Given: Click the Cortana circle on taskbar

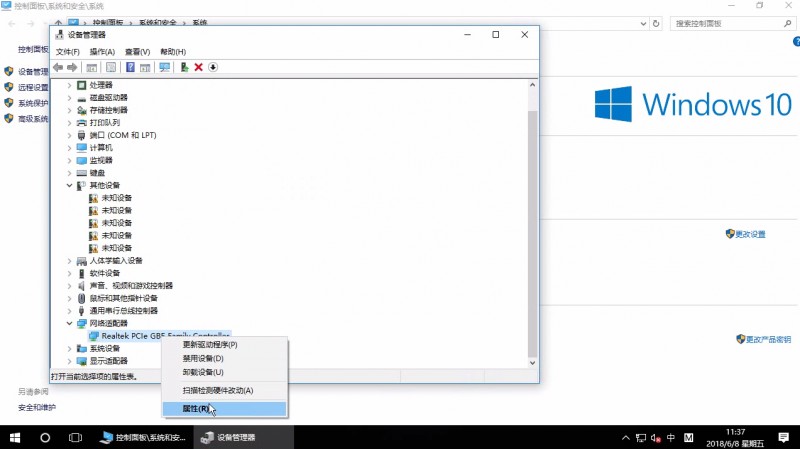Looking at the screenshot, I should click(45, 438).
